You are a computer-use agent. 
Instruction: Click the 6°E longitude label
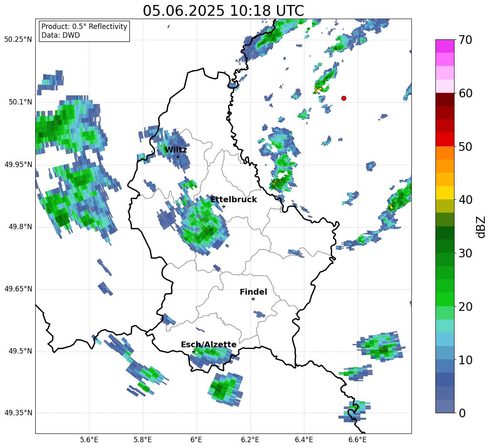tap(196, 440)
